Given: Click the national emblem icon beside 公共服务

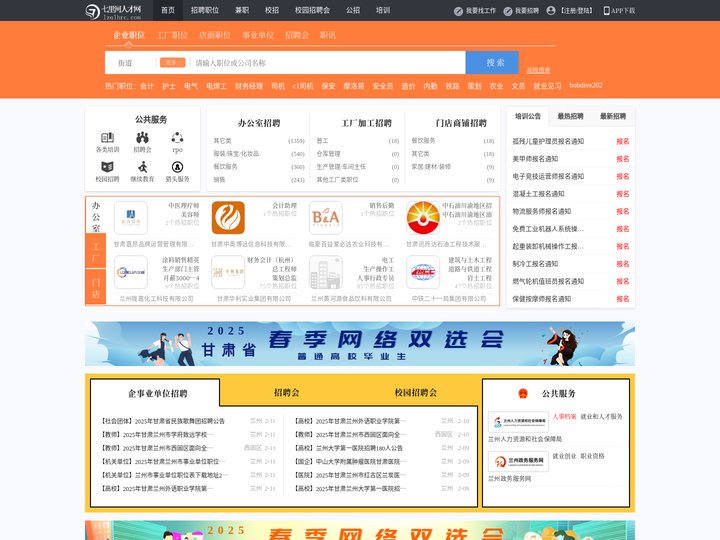Looking at the screenshot, I should click(523, 394).
